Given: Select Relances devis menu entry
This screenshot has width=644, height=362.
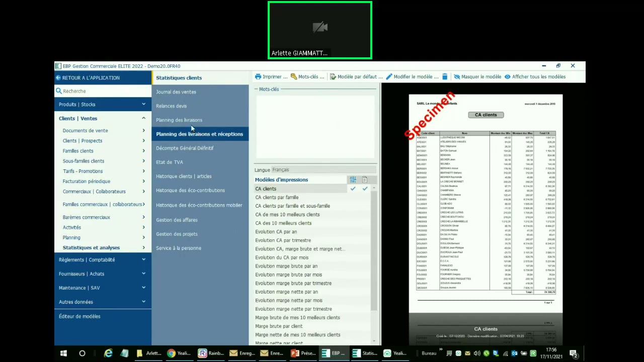Looking at the screenshot, I should point(171,106).
